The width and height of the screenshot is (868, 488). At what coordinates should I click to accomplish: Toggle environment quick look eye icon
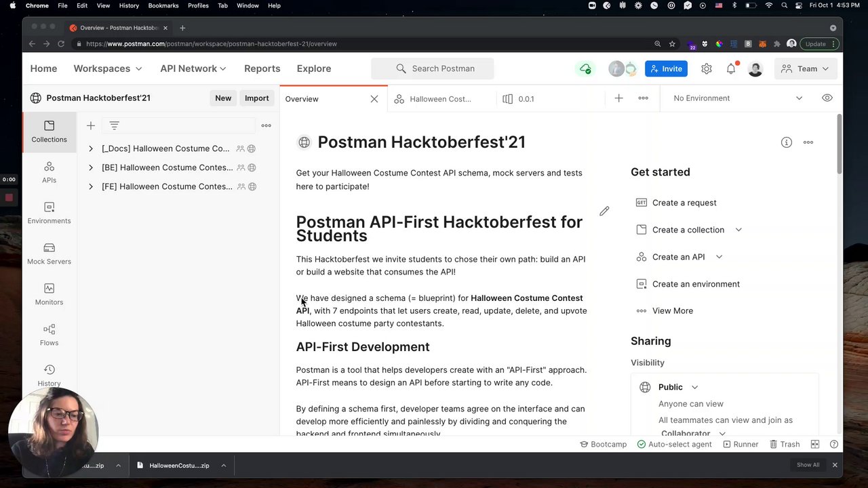[x=827, y=98]
